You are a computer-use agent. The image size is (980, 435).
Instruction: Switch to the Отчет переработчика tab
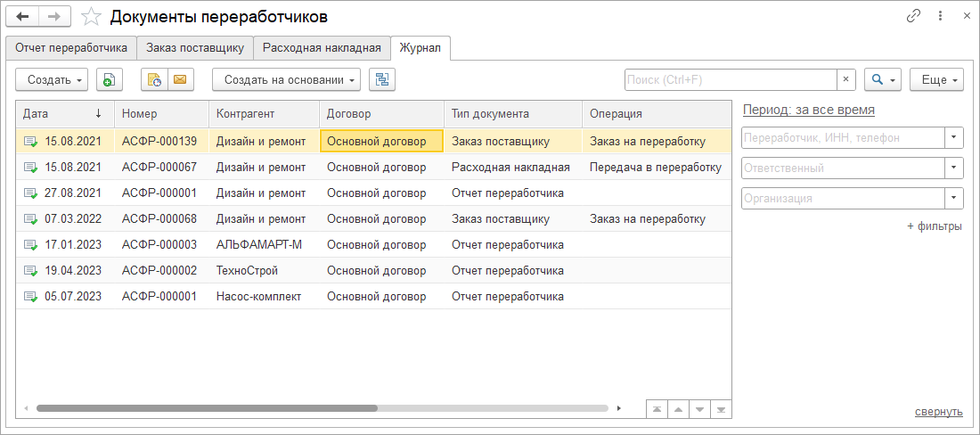point(69,47)
